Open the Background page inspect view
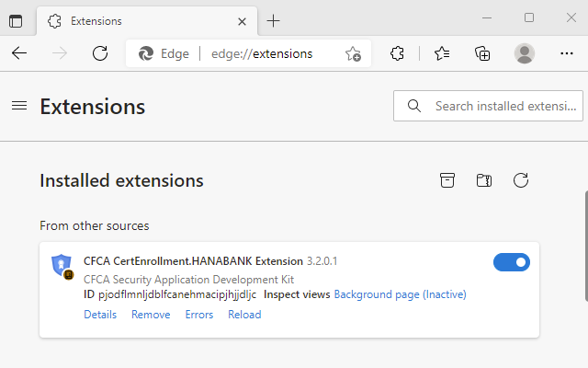This screenshot has width=588, height=368. pyautogui.click(x=400, y=294)
